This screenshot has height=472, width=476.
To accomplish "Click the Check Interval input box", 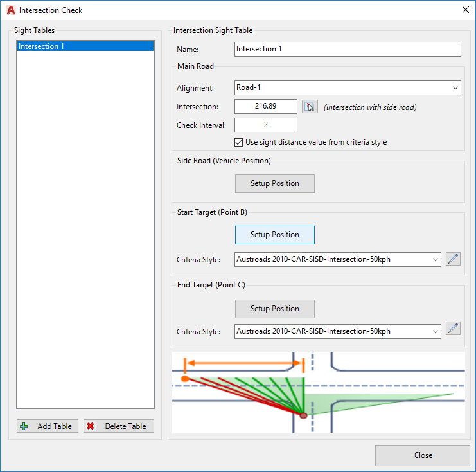I will (266, 125).
